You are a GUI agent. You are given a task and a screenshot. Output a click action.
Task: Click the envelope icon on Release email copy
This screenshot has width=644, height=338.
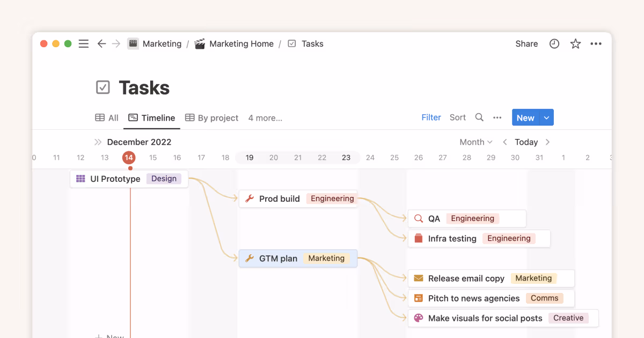(418, 278)
